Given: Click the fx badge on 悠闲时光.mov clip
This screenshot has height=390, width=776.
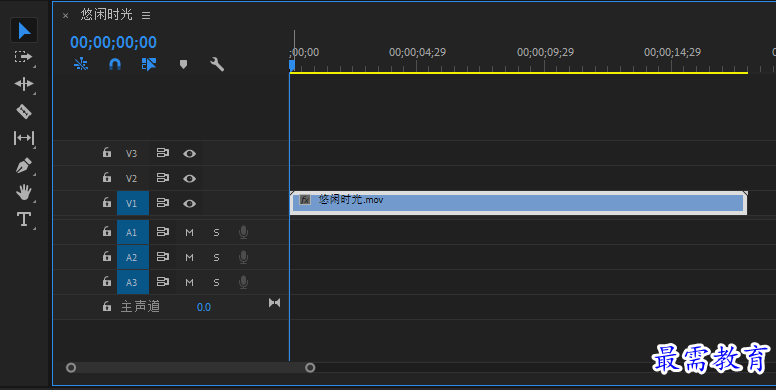Looking at the screenshot, I should pyautogui.click(x=305, y=199).
